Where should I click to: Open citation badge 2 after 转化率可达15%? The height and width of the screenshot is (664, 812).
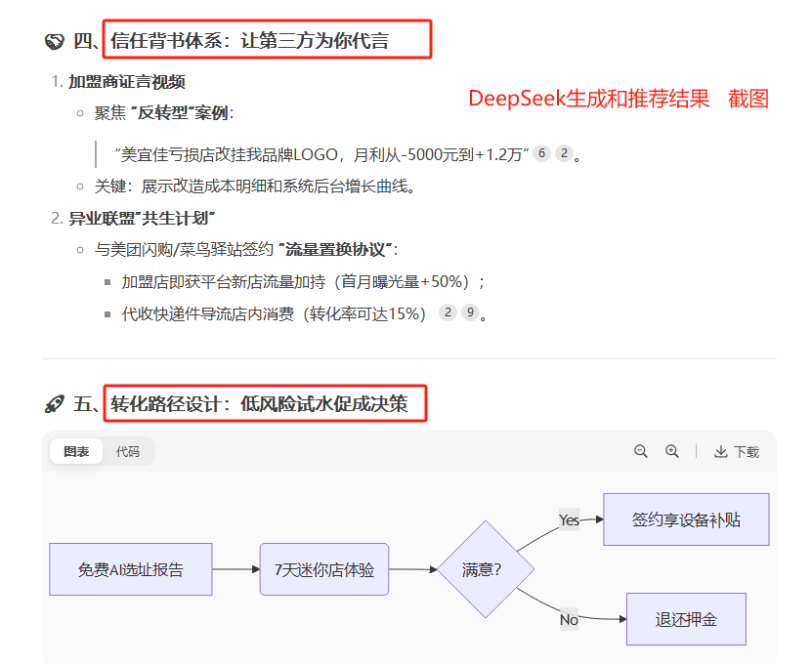(x=448, y=312)
